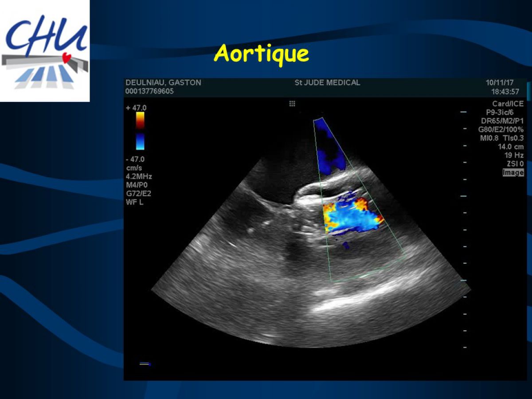Click the patient name DEULNIAU, GASTON

coord(163,83)
